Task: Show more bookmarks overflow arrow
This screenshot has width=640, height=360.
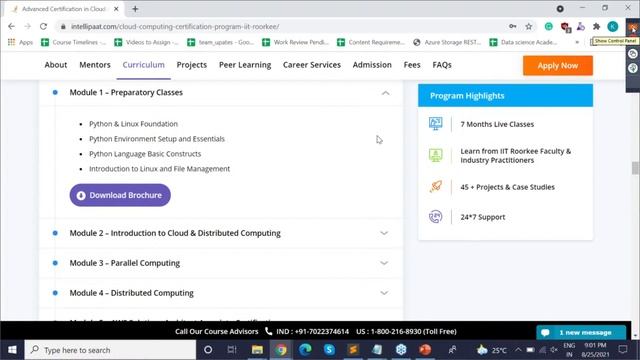Action: point(577,42)
